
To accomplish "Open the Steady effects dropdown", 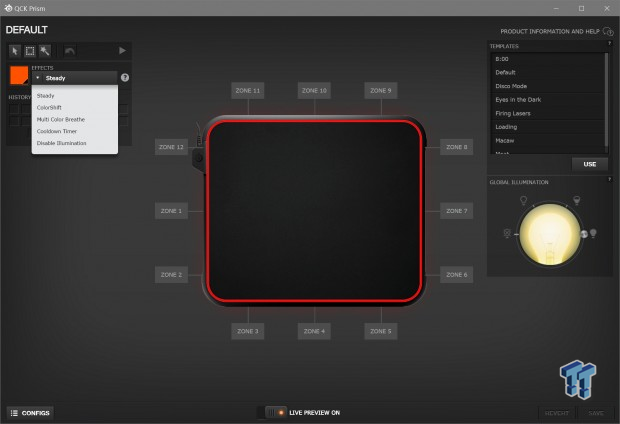I will (x=74, y=78).
